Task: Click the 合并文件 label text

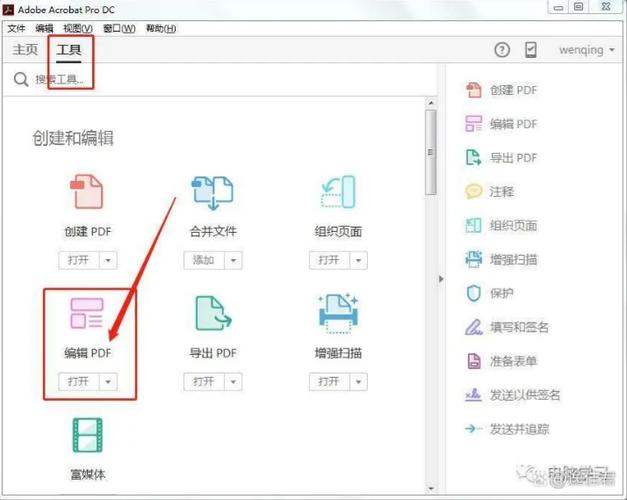Action: pos(213,231)
